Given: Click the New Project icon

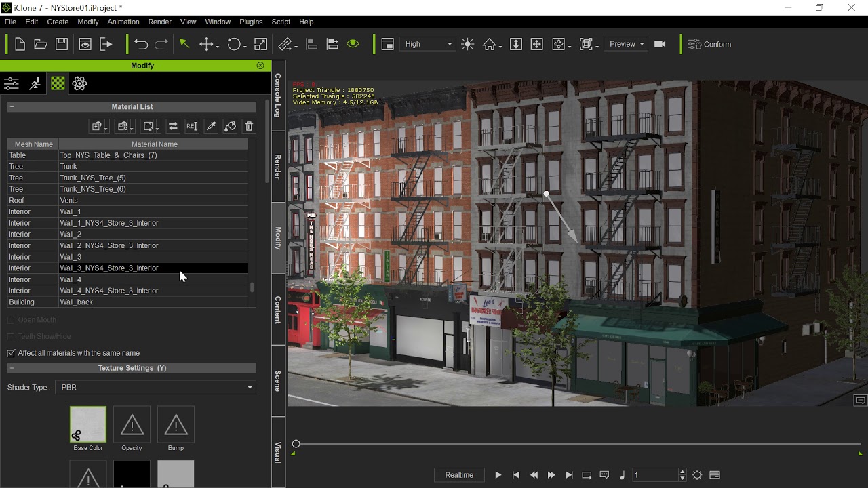Looking at the screenshot, I should (20, 44).
